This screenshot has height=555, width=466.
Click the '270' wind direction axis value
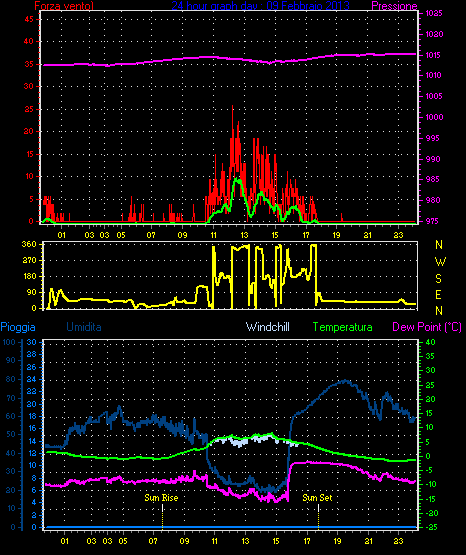[29, 260]
